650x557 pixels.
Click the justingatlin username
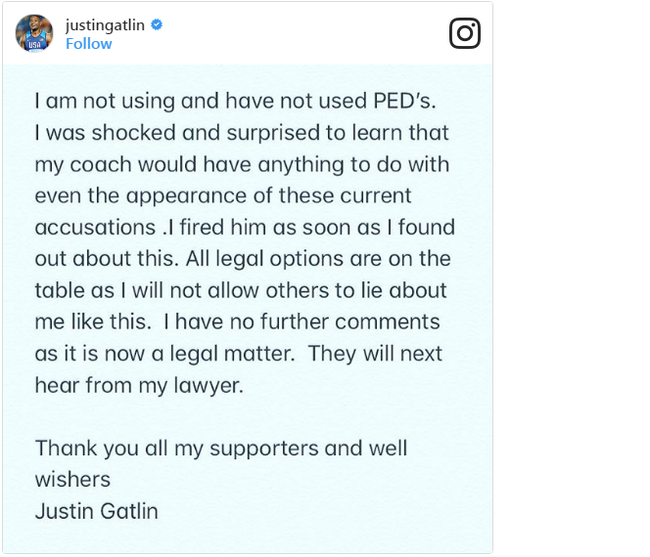tap(105, 25)
